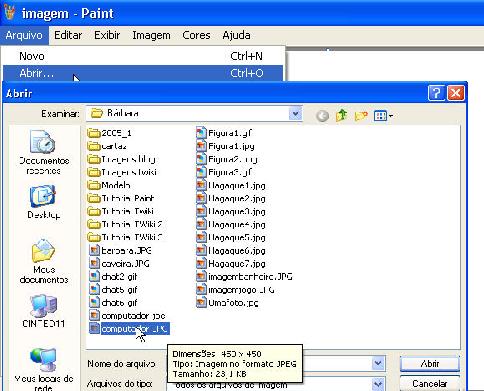Screen dimensions: 484x391
Task: Go to Desktop in the places bar
Action: tap(43, 203)
